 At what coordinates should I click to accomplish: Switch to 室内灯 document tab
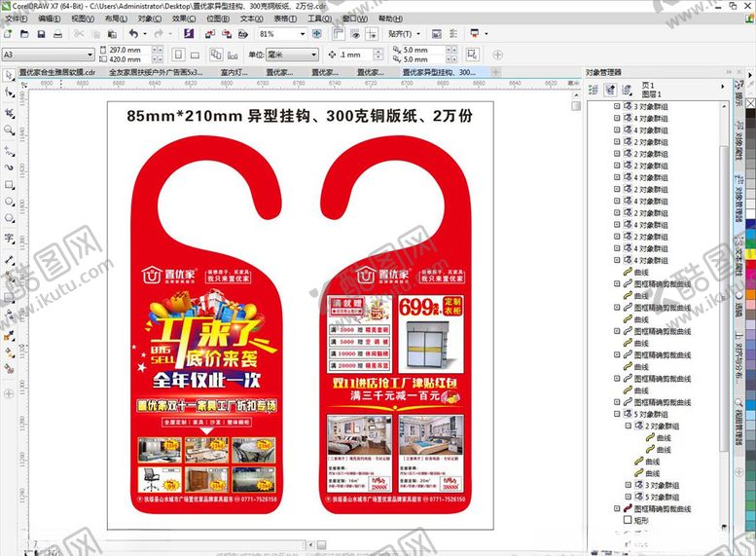tap(234, 72)
